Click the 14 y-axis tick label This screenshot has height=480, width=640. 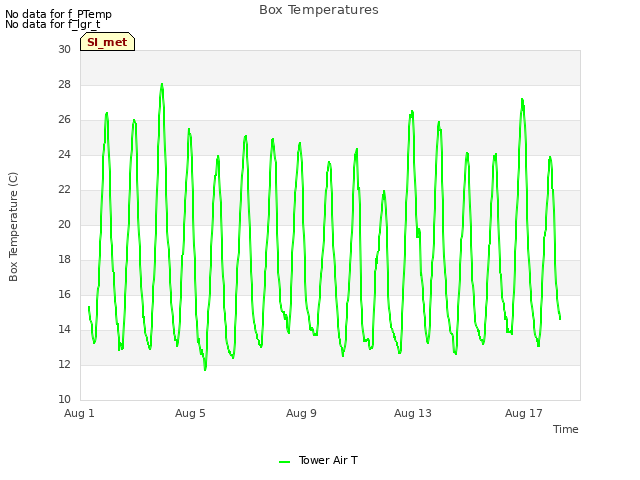click(x=64, y=329)
